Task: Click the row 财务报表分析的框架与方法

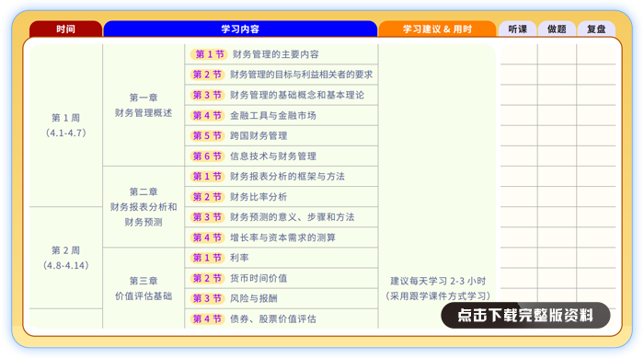Action: click(x=282, y=176)
